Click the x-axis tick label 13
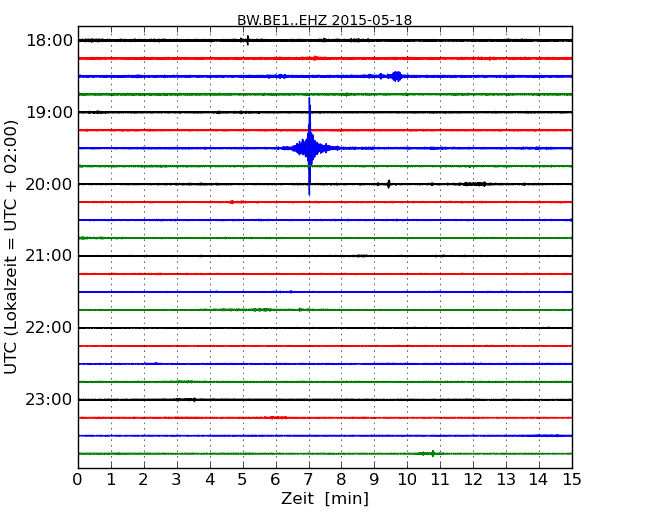Screen dimensions: 650x520 pyautogui.click(x=506, y=480)
